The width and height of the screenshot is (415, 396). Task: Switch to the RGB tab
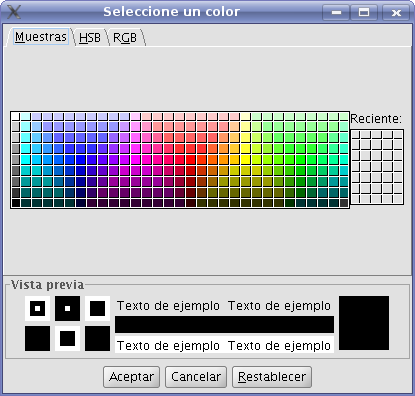[125, 38]
